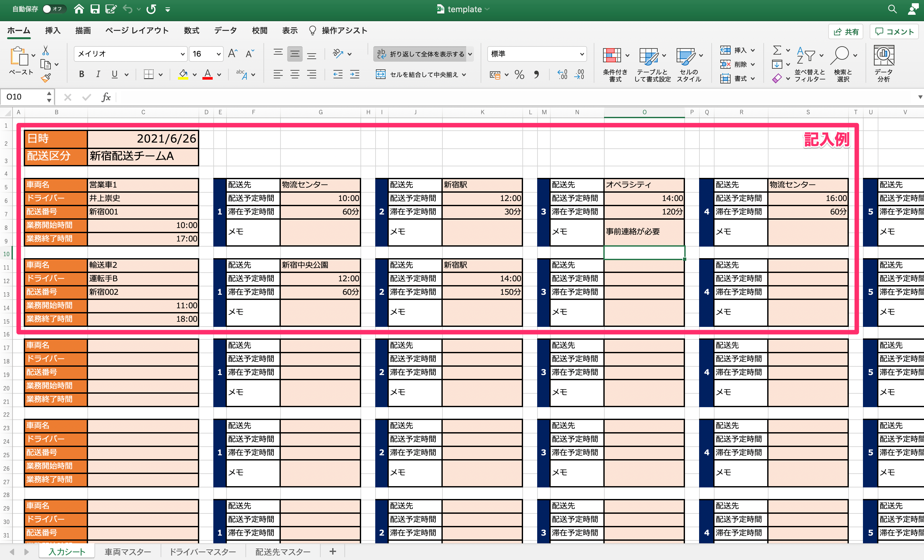Expand the merge and center dropdown arrow
This screenshot has width=924, height=560.
point(464,74)
